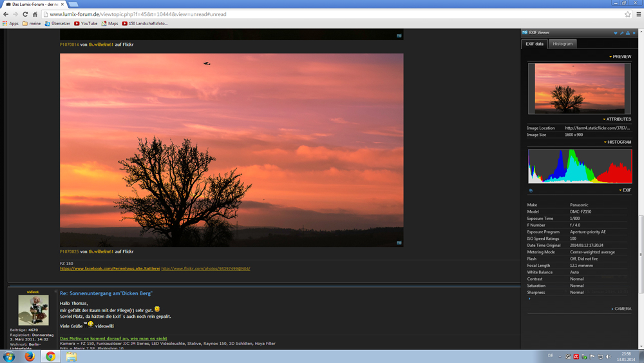Image resolution: width=644 pixels, height=363 pixels.
Task: Open the Maps bookmark
Action: click(x=109, y=23)
